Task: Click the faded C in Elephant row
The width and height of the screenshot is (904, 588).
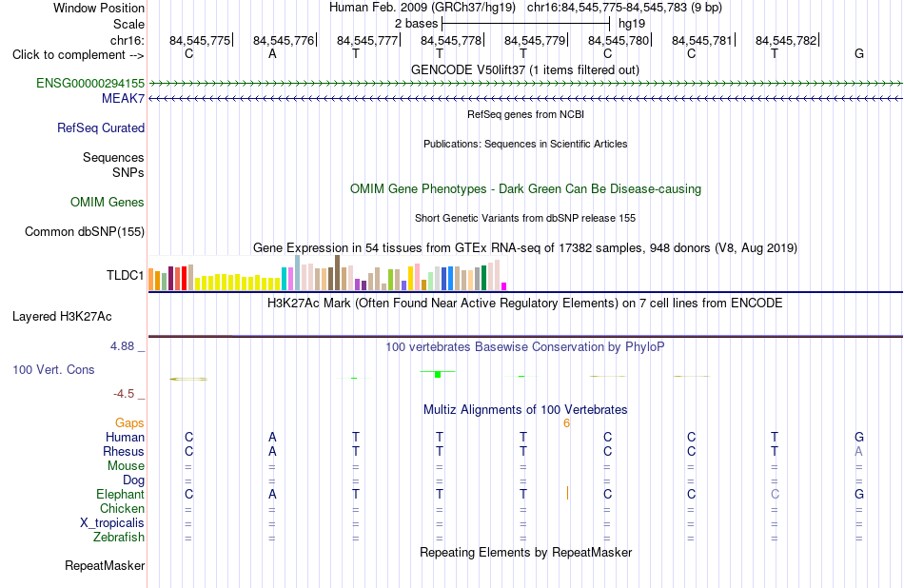Action: click(775, 495)
